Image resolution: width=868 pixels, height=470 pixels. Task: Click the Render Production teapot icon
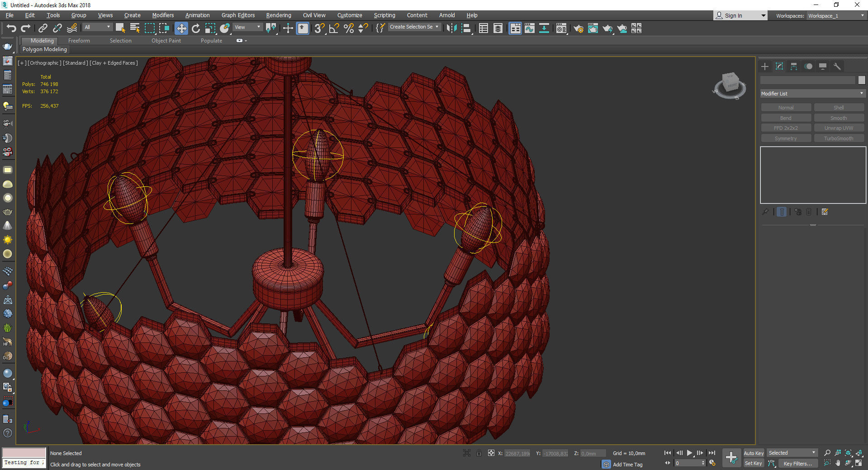click(x=607, y=28)
